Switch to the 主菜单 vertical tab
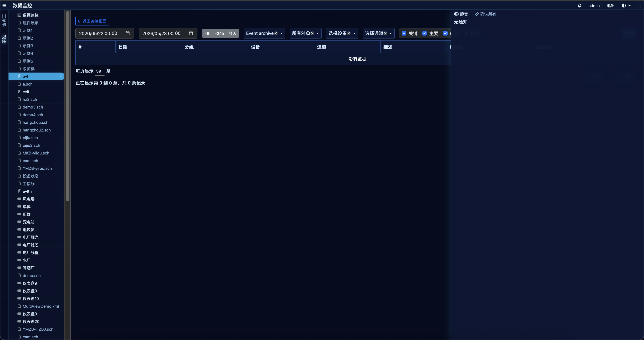644x340 pixels. (4, 20)
